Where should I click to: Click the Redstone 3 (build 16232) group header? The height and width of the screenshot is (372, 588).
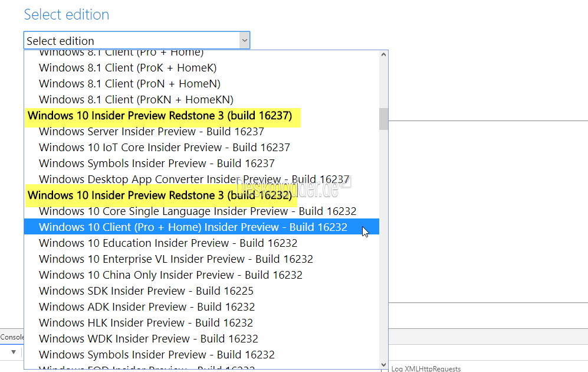[x=160, y=195]
